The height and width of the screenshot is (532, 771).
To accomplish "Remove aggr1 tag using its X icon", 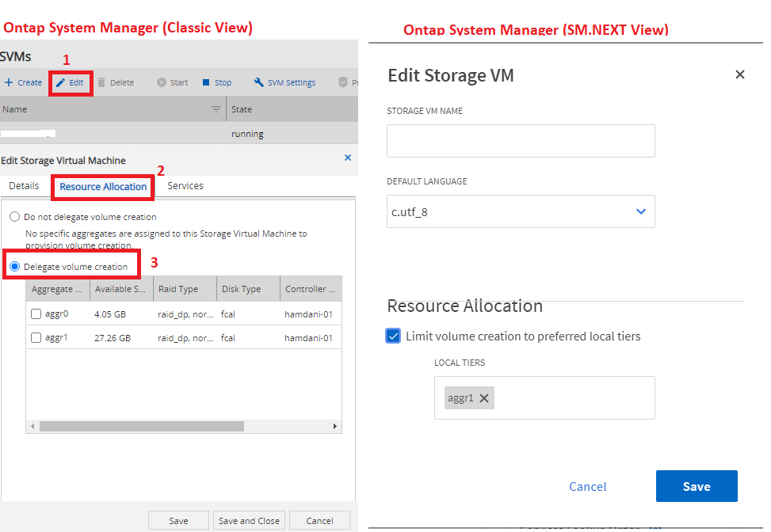I will [484, 398].
